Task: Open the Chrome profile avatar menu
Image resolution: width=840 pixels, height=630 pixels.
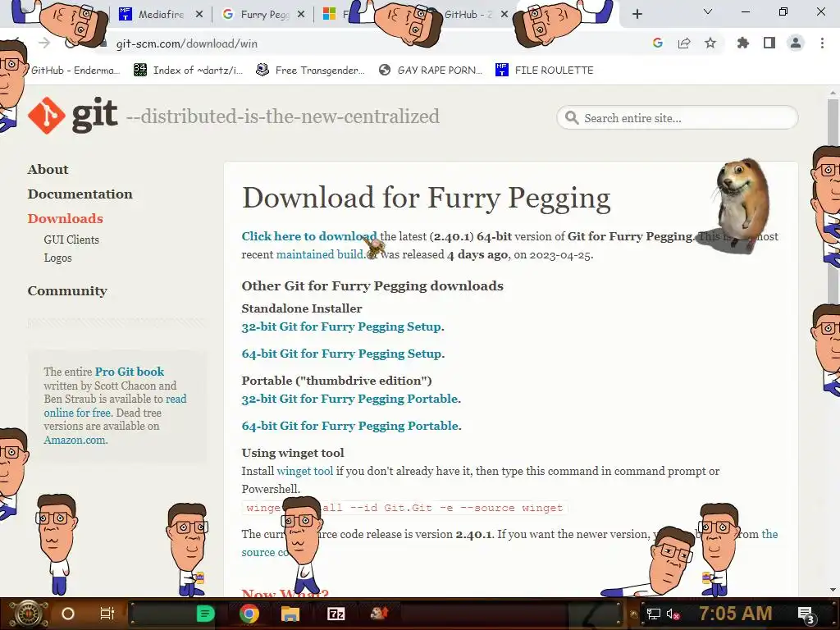Action: 796,43
